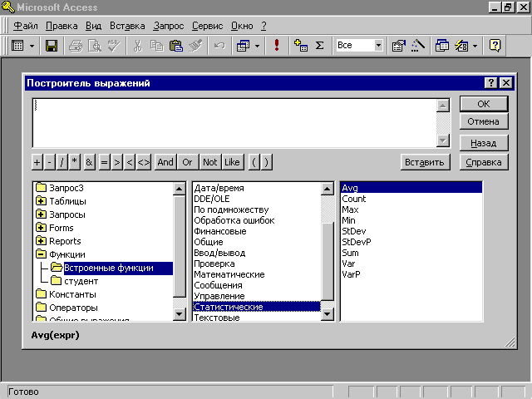532x399 pixels.
Task: Click the Справка button
Action: [x=484, y=162]
